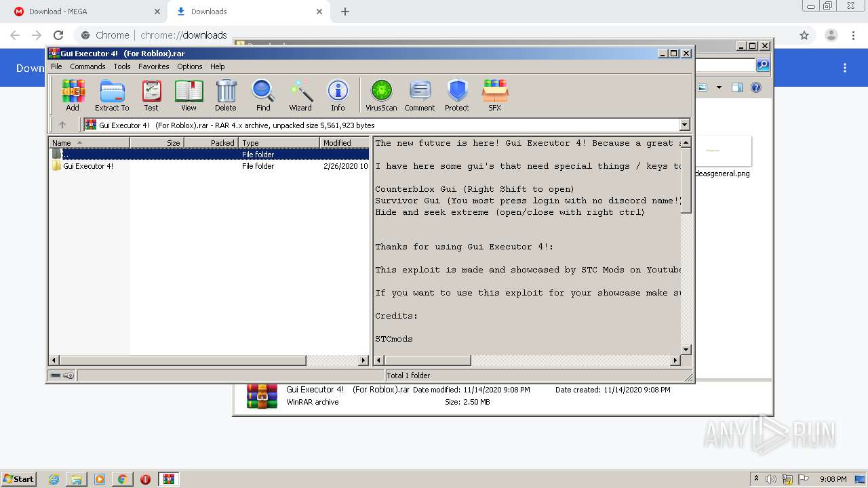Select the parent folder '..' row

coord(209,155)
